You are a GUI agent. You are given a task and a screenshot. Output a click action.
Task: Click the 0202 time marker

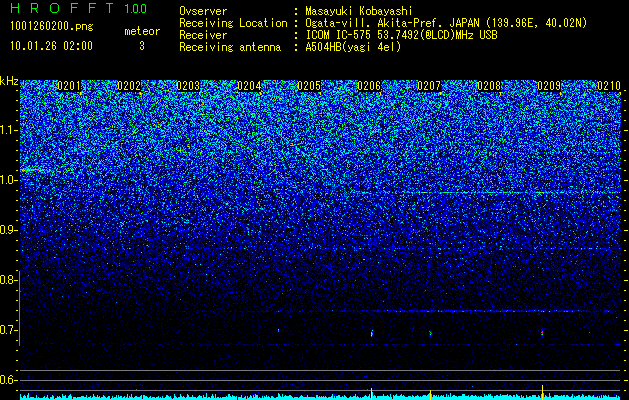[x=129, y=86]
